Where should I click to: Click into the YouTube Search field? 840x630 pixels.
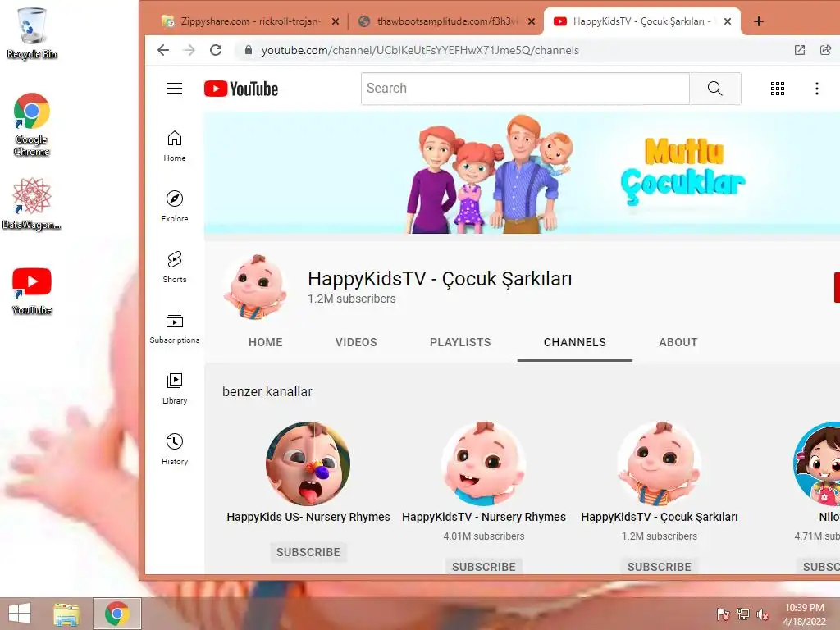click(x=525, y=89)
